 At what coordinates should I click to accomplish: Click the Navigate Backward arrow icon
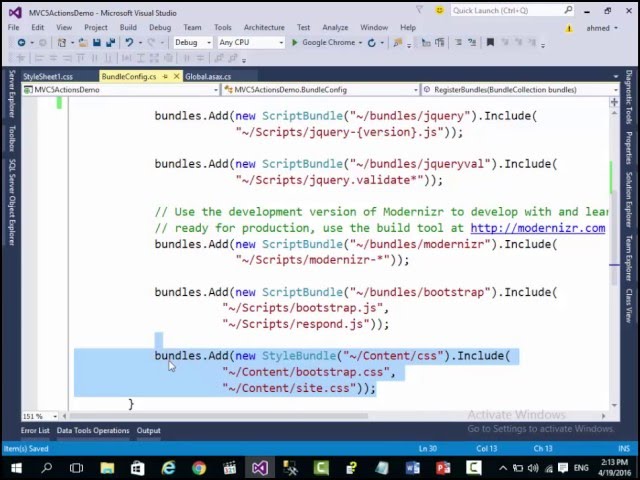point(21,42)
